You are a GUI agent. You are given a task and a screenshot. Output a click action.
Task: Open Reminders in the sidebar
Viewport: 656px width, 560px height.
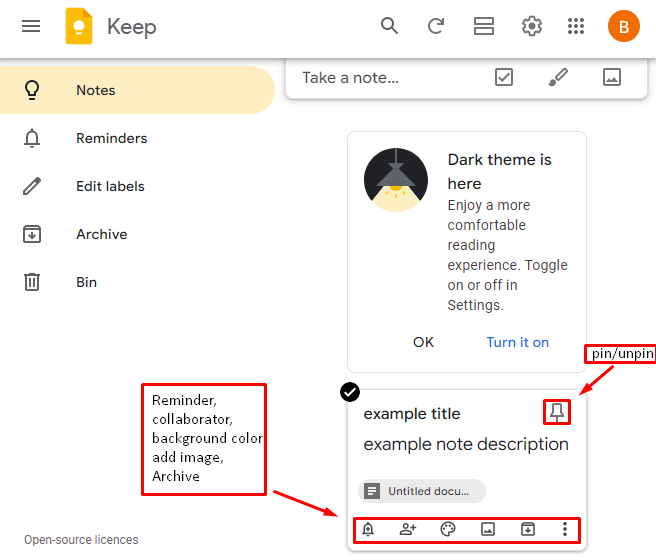(137, 138)
